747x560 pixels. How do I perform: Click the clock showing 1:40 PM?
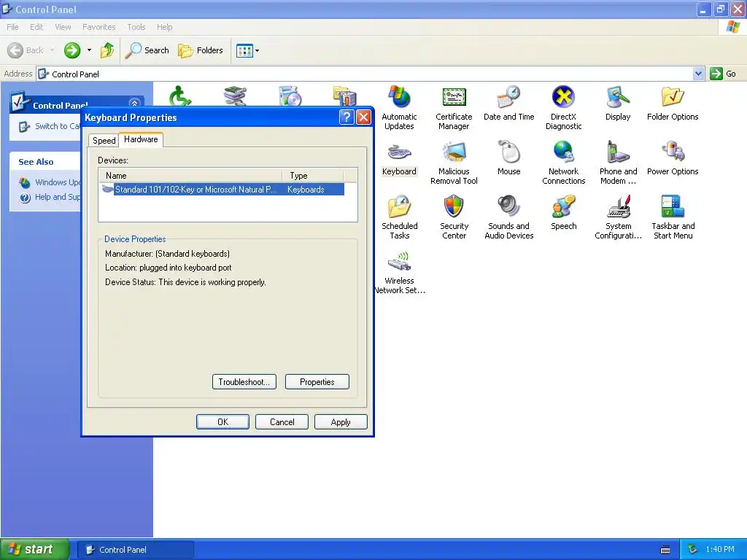point(720,550)
